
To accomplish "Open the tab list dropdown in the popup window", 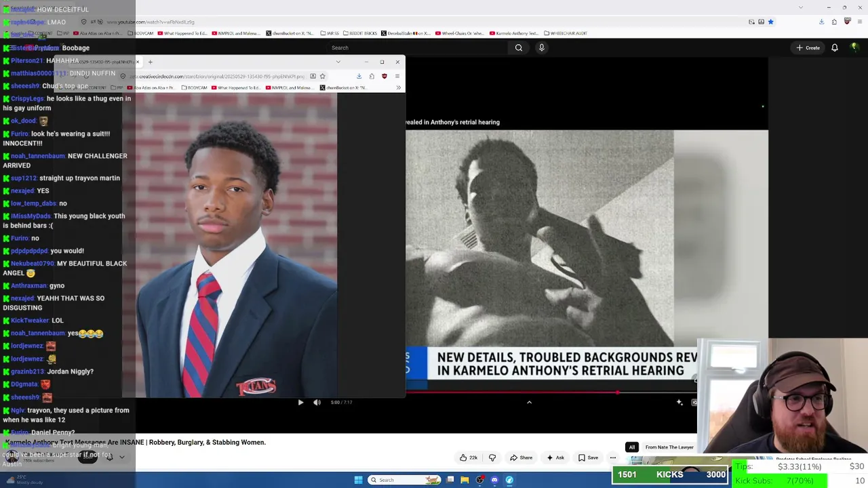I will point(338,62).
